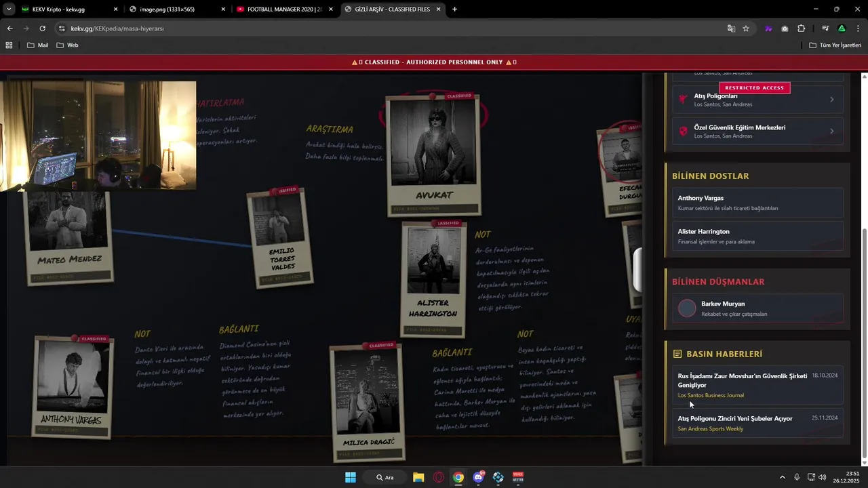Close the FOOTBALL MANAGER 2020 tab

click(331, 9)
